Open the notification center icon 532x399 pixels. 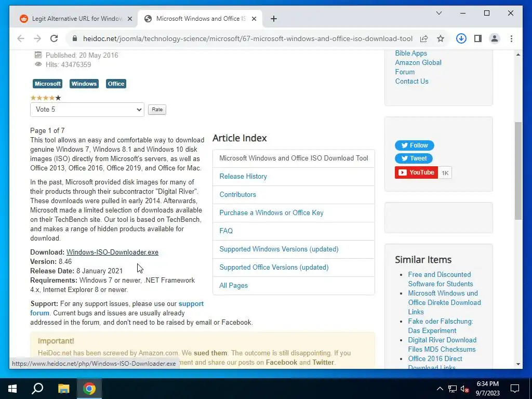(515, 389)
